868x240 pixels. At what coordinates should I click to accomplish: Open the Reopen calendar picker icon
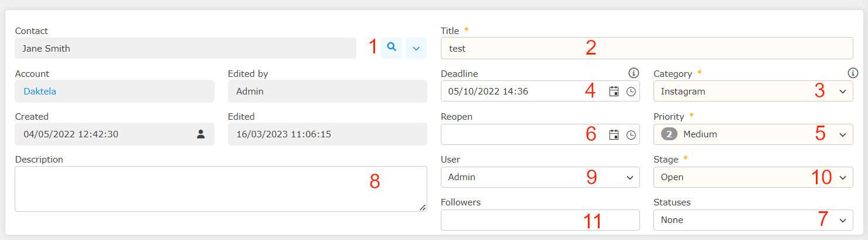(x=614, y=134)
